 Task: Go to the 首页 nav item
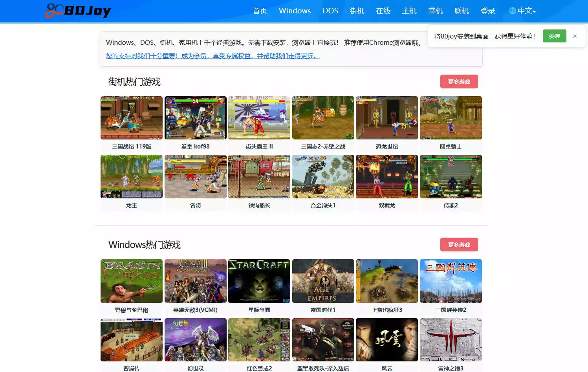click(x=260, y=11)
